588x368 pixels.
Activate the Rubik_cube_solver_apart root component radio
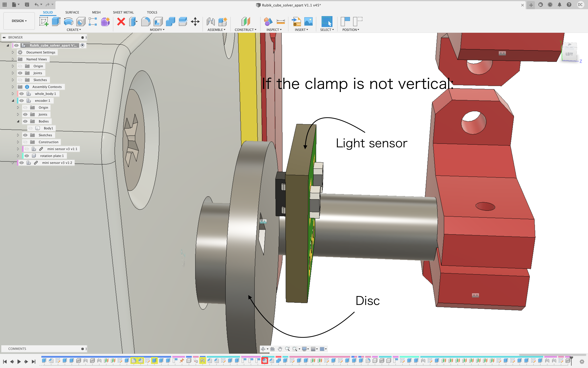(x=82, y=45)
